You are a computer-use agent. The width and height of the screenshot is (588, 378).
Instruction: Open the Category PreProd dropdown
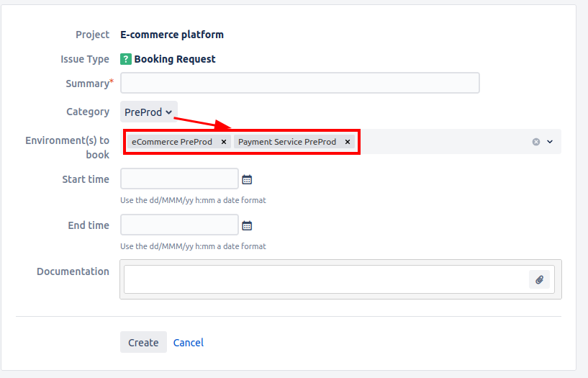point(148,112)
